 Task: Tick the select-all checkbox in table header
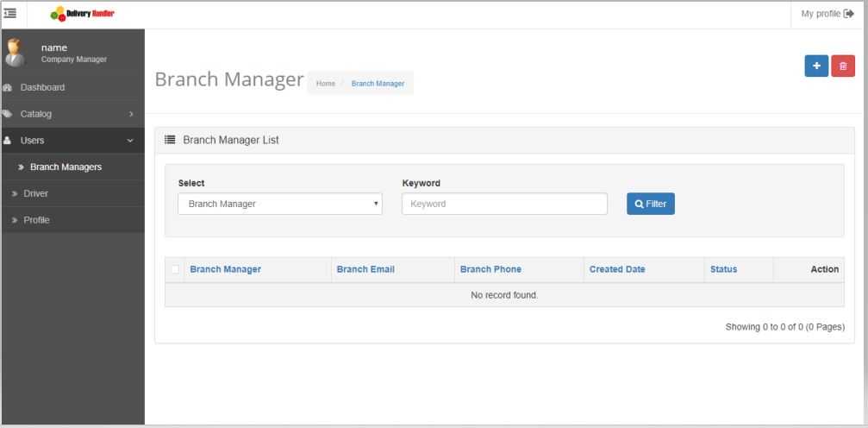pyautogui.click(x=175, y=269)
